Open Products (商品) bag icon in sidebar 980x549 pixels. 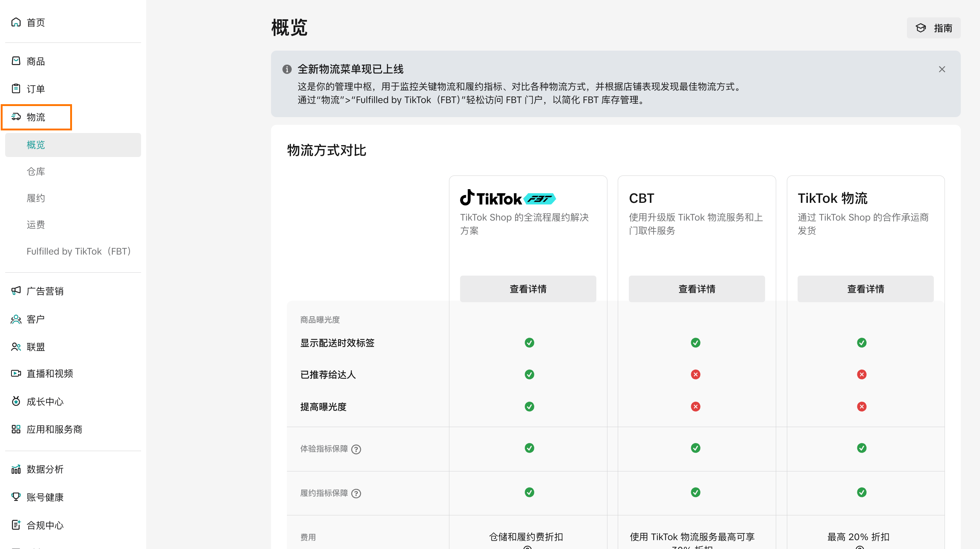tap(16, 61)
